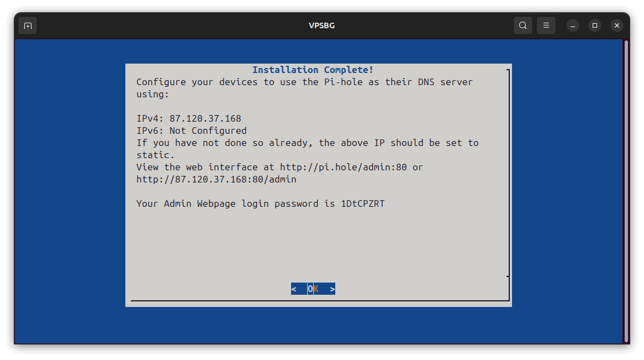Click the VPSBG window title
This screenshot has height=360, width=644.
[x=321, y=25]
